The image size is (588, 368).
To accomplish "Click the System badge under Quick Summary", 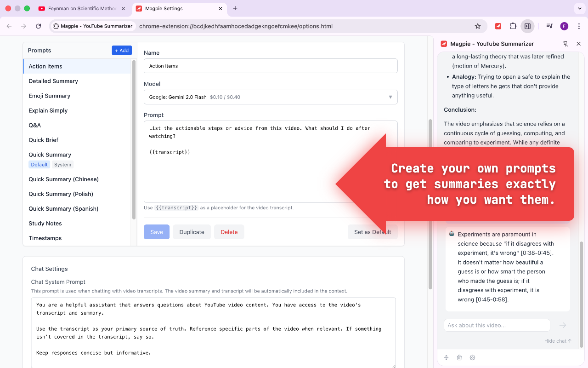I will 62,165.
